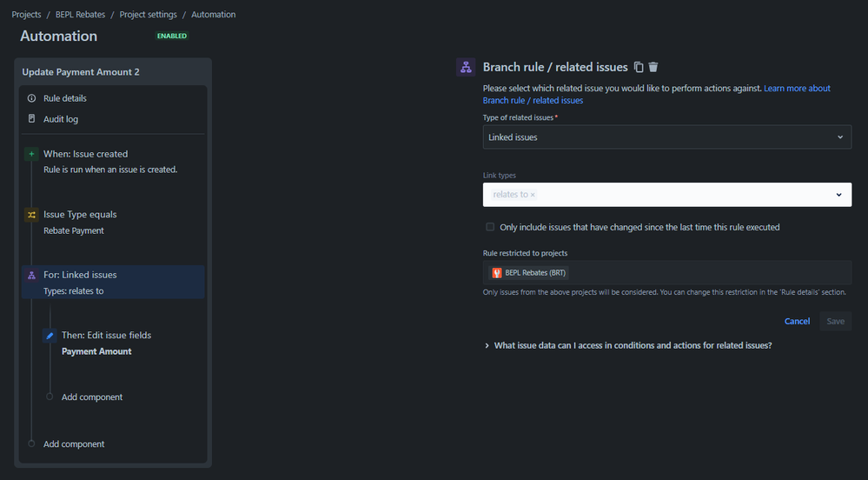Tick 'Only include issues that have changed' checkbox
The width and height of the screenshot is (868, 480).
(x=490, y=227)
